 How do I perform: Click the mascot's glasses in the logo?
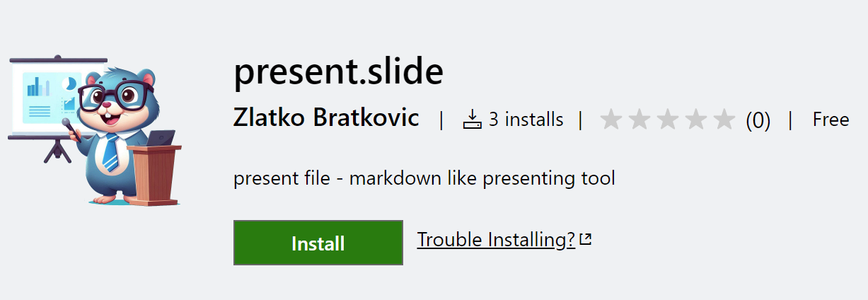coord(115,97)
